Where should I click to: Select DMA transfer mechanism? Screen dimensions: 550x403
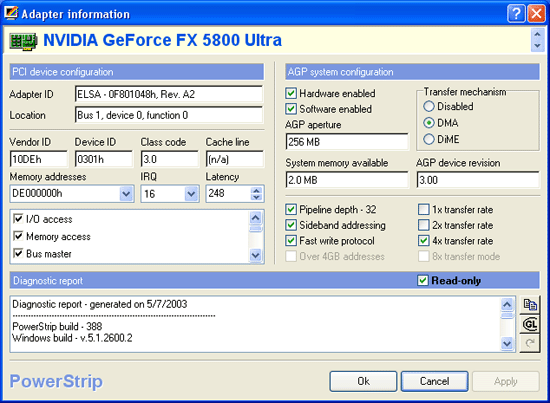429,123
